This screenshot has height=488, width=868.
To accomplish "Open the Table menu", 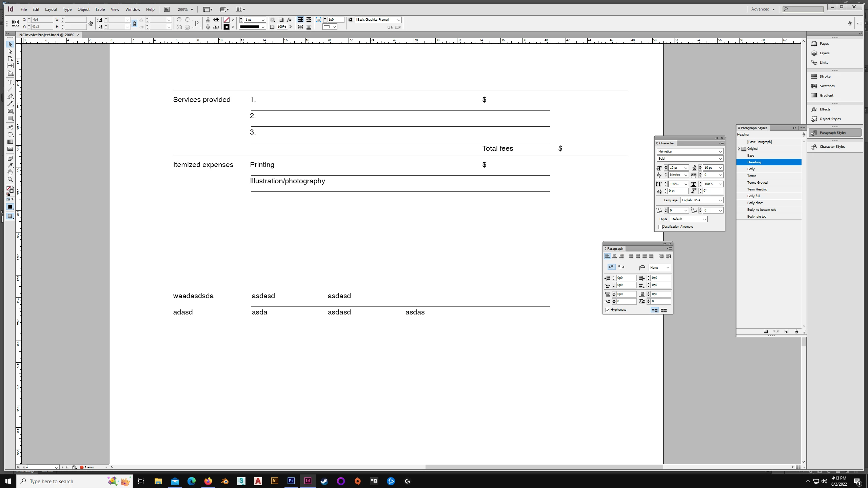I will pos(100,9).
